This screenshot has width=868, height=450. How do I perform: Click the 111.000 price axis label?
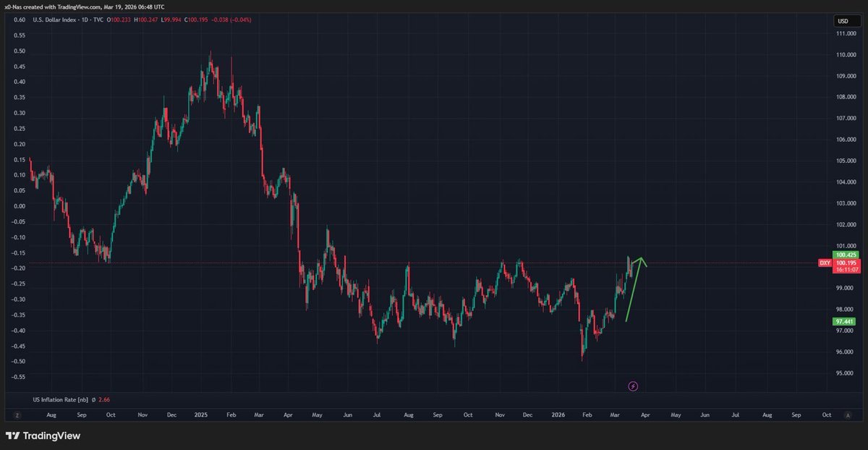coord(846,33)
